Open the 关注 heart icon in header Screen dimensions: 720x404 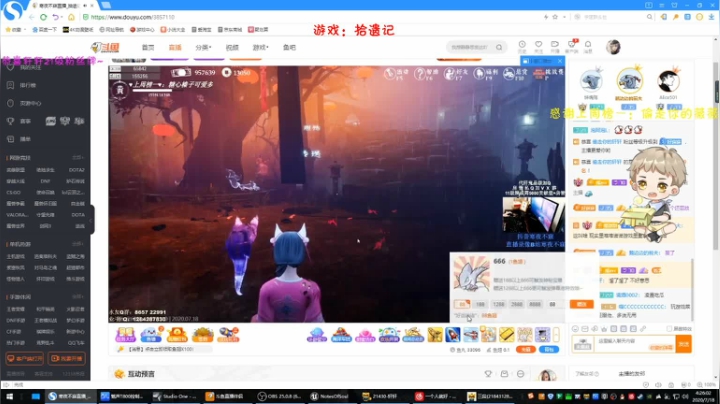[x=539, y=46]
